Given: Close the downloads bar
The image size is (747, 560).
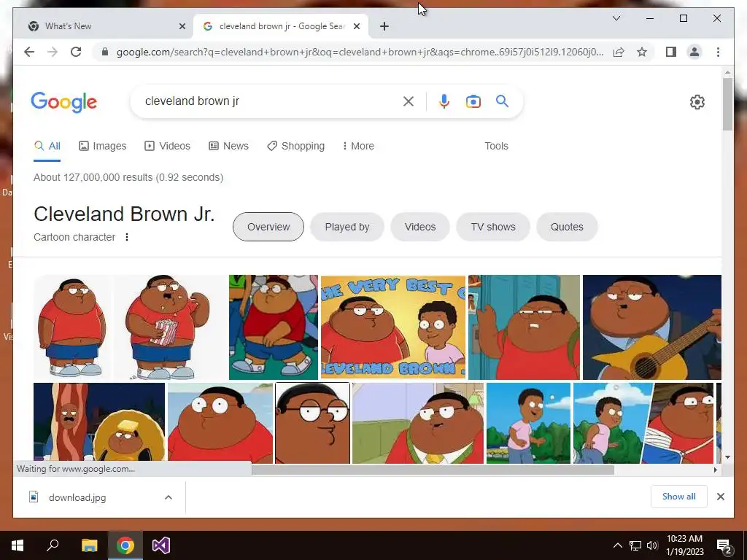Looking at the screenshot, I should click(720, 497).
